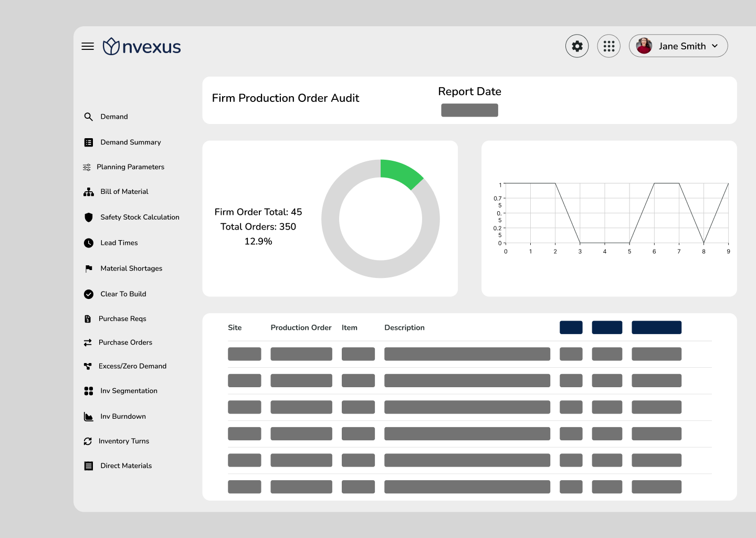This screenshot has height=538, width=756.
Task: Click the Item column header
Action: pos(350,328)
